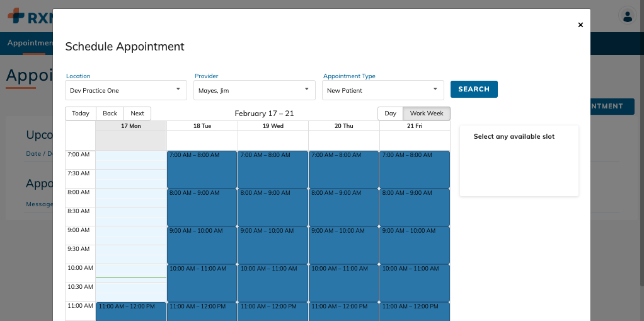Switch to Work Week view

[427, 114]
